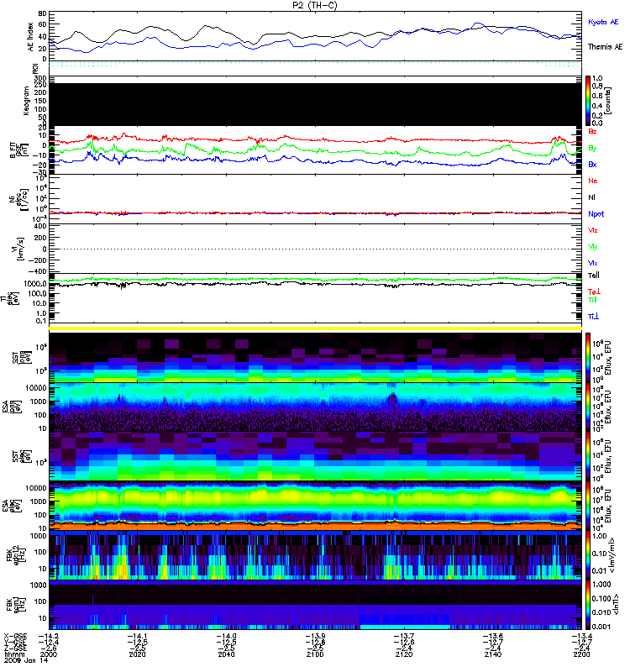Click the X-GSE value -13.4
This screenshot has height=672, width=630.
581,636
